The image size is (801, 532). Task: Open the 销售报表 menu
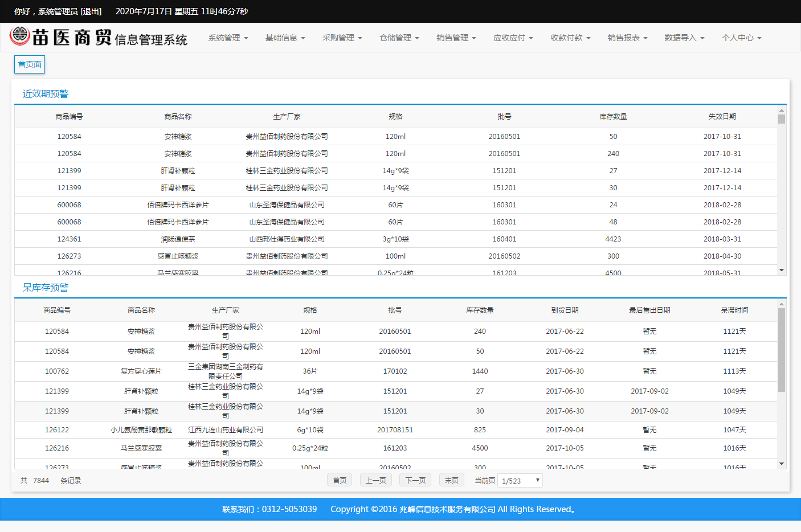click(627, 38)
